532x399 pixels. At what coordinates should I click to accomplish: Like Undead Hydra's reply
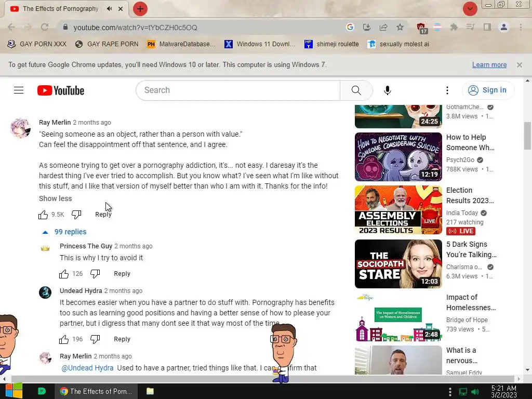64,339
